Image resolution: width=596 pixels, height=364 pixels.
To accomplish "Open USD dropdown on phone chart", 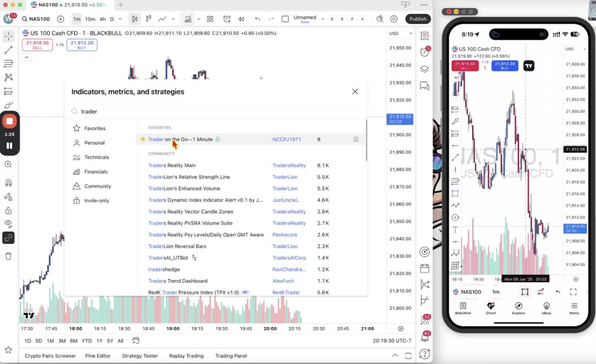I will click(x=575, y=49).
